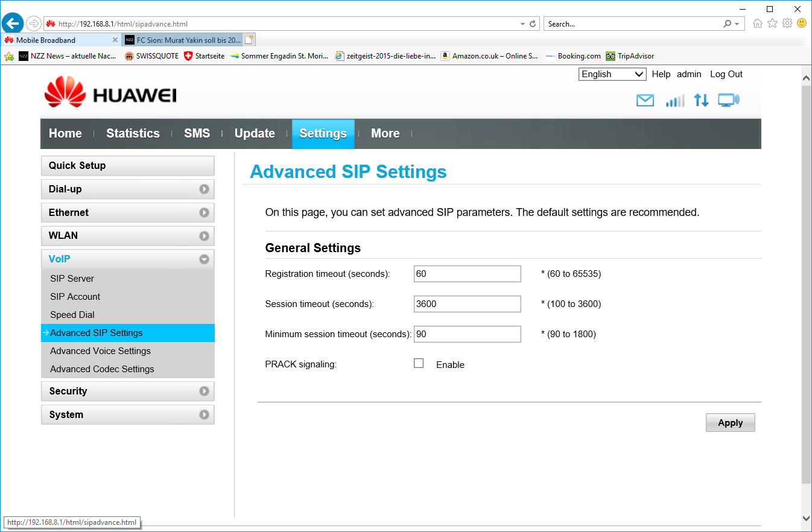
Task: Click the Log Out link
Action: pyautogui.click(x=726, y=74)
